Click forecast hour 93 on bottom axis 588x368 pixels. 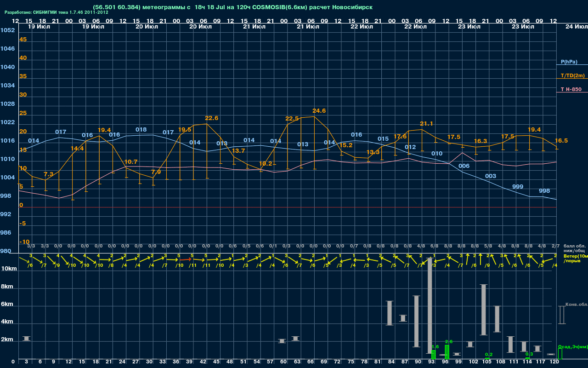click(432, 362)
